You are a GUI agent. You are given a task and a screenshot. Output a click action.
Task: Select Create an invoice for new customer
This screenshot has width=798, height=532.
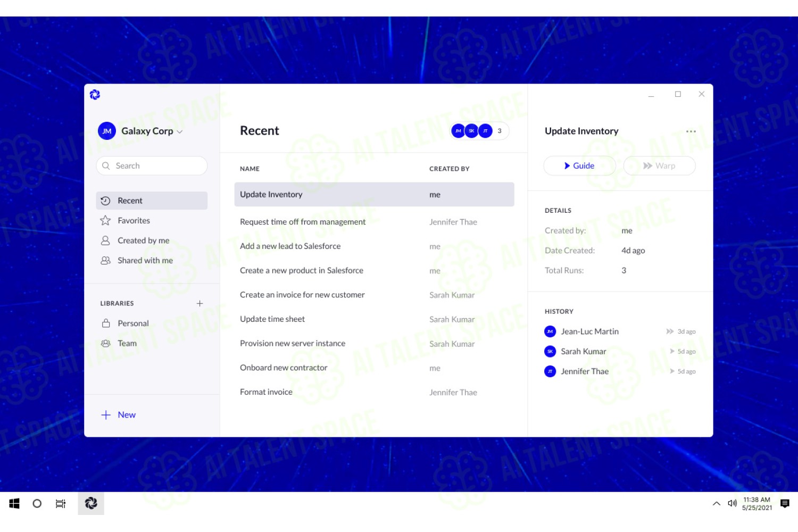(374, 295)
